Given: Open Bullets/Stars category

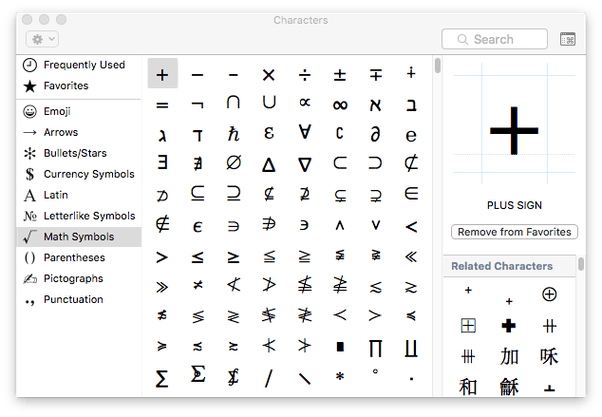Looking at the screenshot, I should point(78,153).
